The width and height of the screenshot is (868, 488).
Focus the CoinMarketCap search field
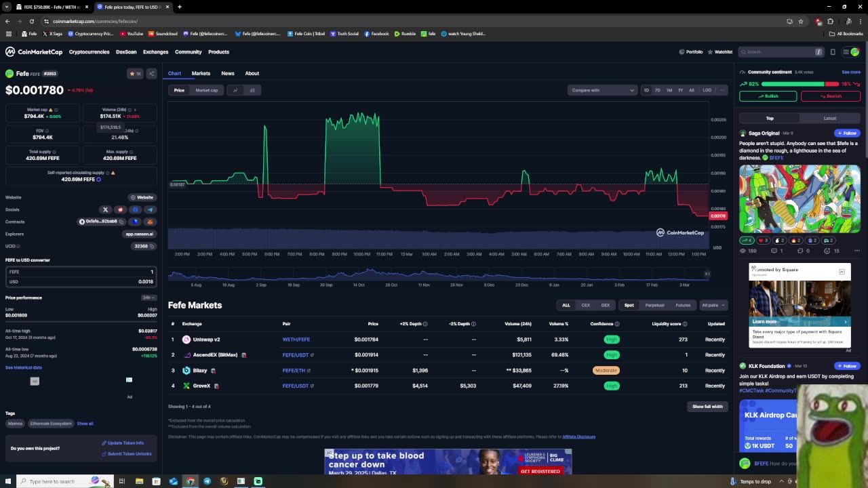coord(780,52)
